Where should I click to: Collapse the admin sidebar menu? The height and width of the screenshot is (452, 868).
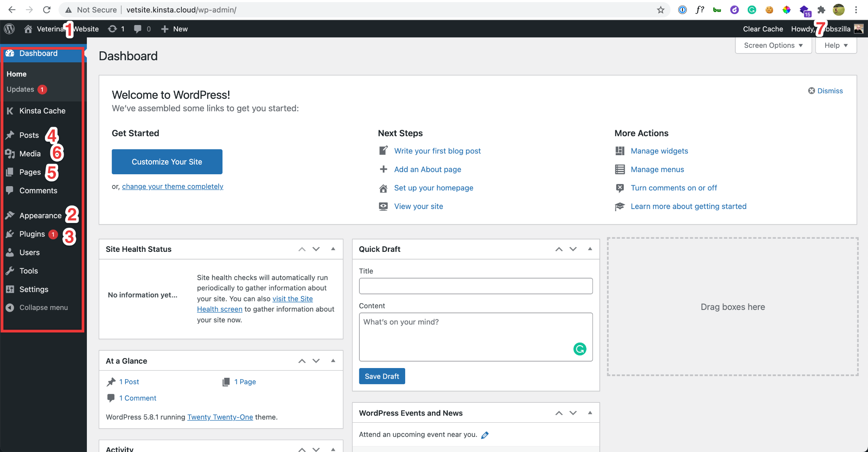(x=37, y=307)
